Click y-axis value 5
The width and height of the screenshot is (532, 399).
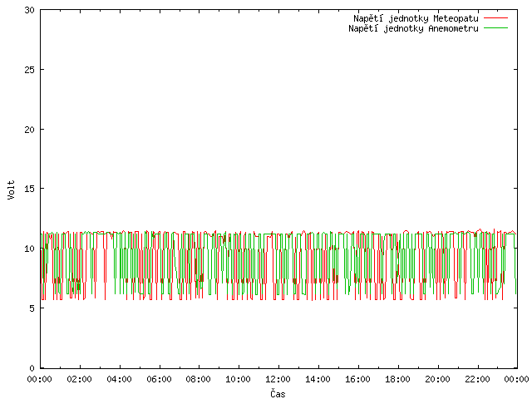point(32,308)
